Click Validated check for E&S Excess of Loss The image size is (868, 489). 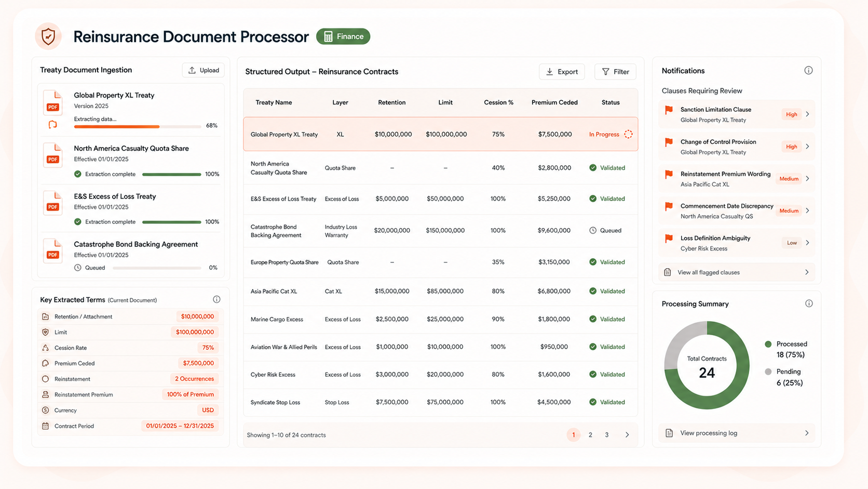tap(593, 199)
